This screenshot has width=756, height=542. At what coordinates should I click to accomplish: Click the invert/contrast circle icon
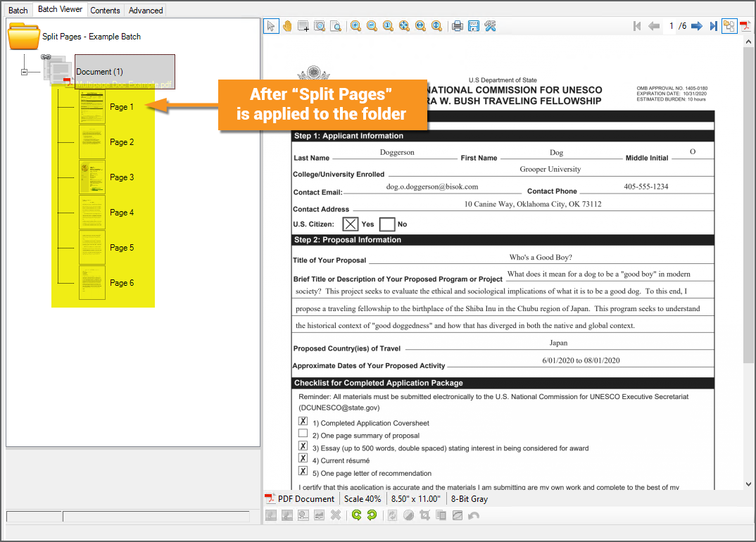pyautogui.click(x=408, y=515)
